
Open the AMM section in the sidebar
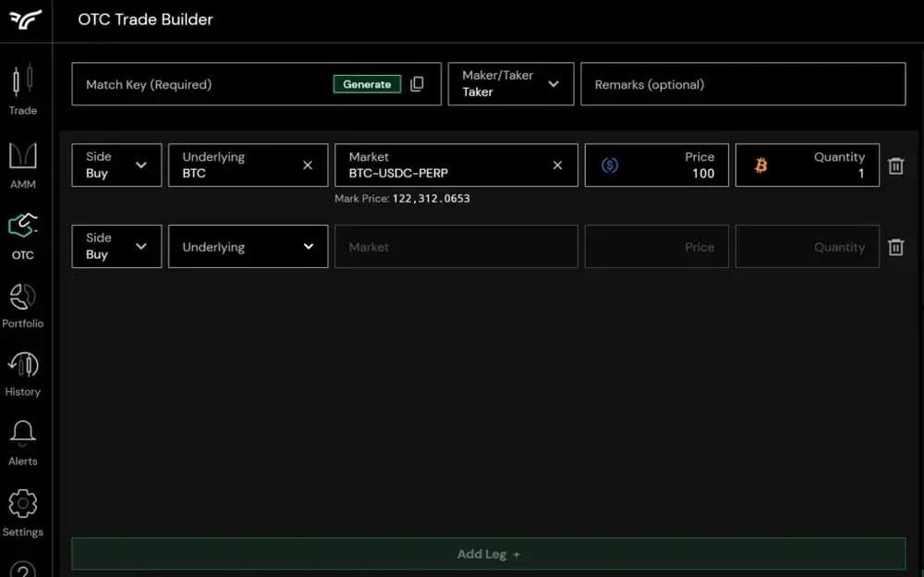point(22,166)
